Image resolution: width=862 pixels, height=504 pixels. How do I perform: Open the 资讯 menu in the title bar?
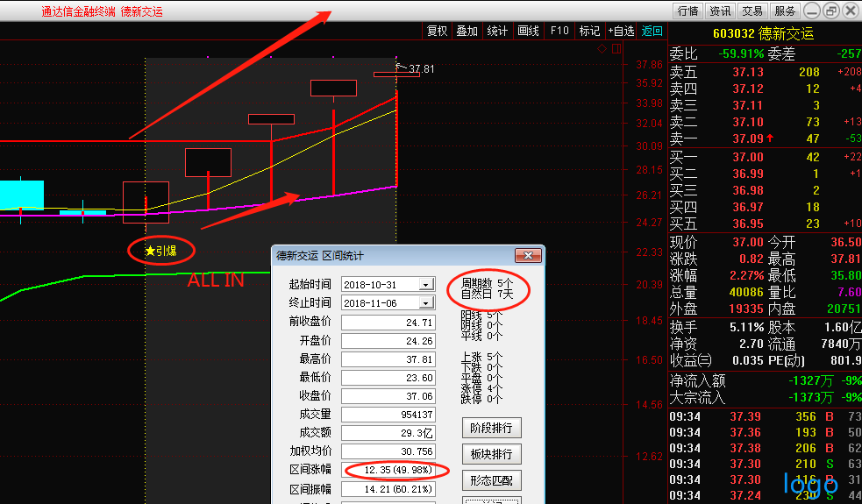click(720, 11)
